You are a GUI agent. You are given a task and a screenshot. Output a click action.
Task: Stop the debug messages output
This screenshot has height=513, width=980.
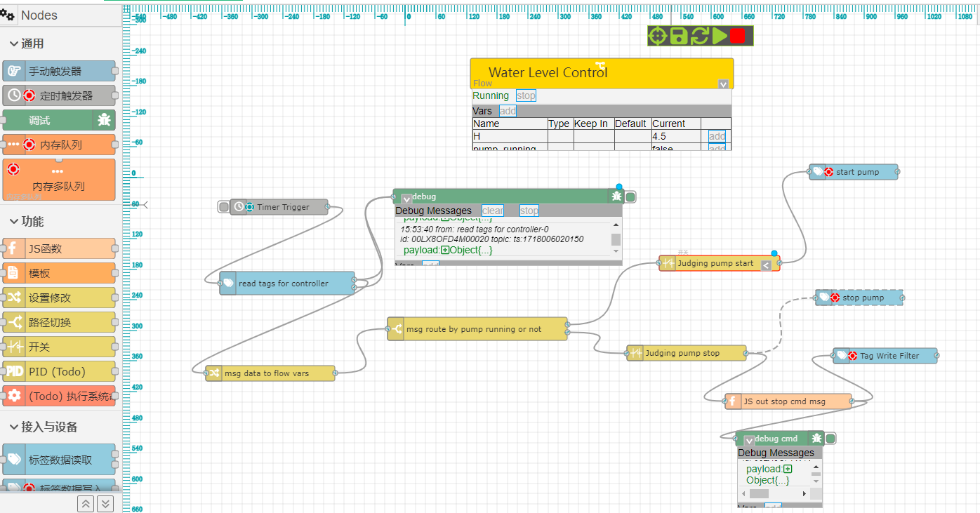529,211
